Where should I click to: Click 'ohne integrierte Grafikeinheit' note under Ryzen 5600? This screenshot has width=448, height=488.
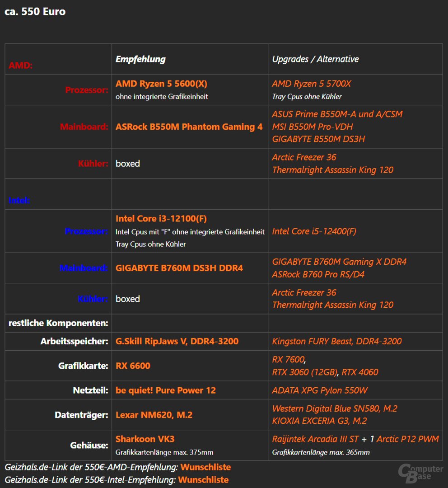(x=162, y=97)
